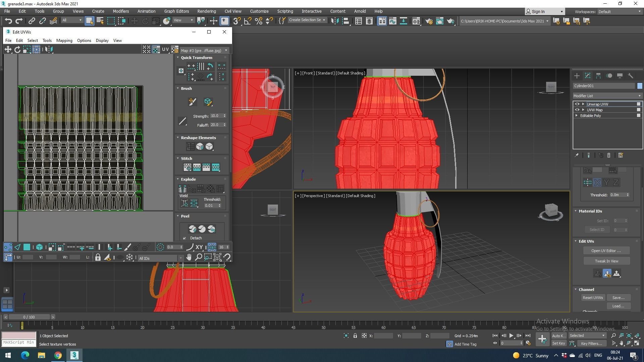Toggle visibility eye of UVW Map modifier
Image resolution: width=644 pixels, height=362 pixels.
[x=577, y=110]
